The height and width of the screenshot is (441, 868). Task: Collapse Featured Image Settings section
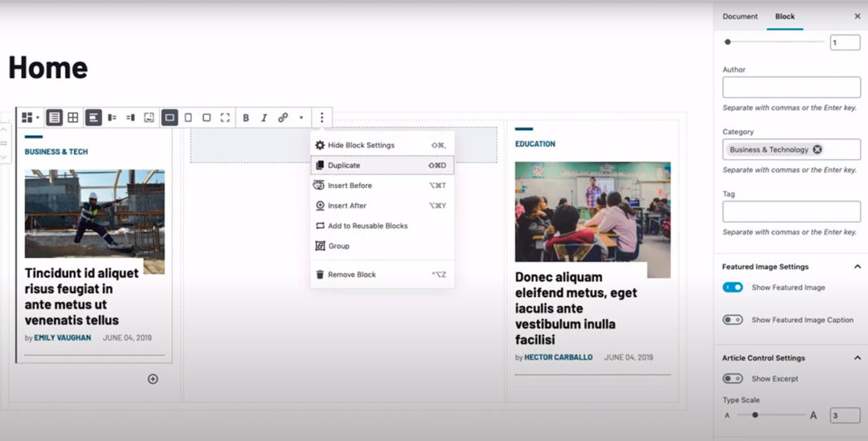tap(857, 267)
